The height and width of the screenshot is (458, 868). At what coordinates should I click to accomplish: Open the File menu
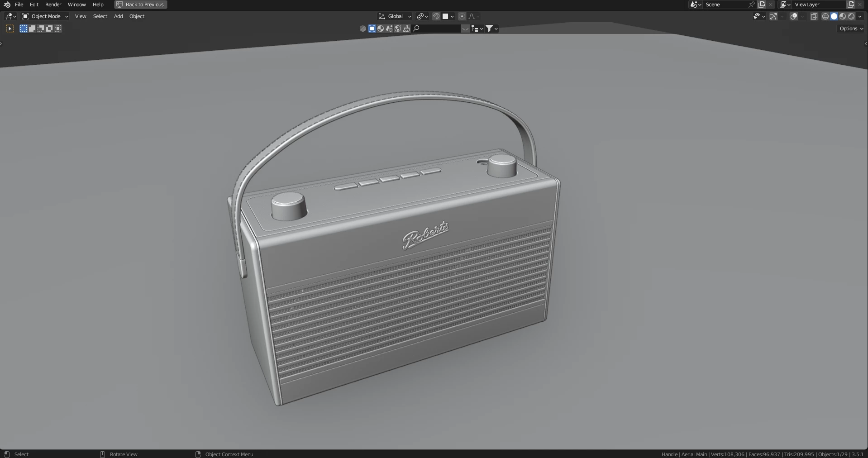point(19,5)
